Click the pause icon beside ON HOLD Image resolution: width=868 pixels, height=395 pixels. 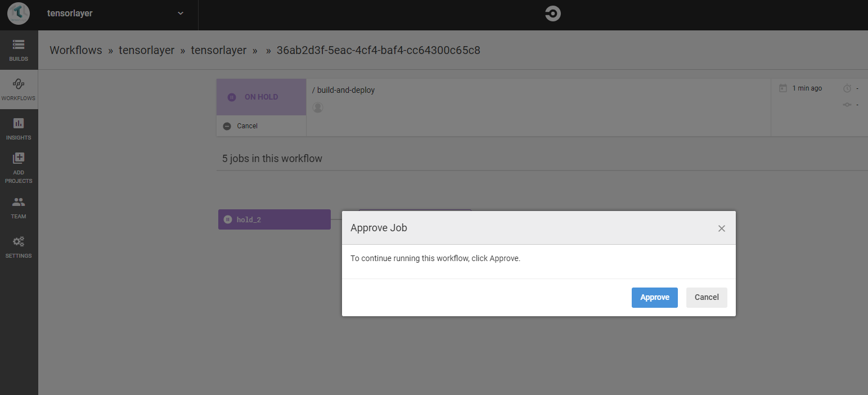231,97
